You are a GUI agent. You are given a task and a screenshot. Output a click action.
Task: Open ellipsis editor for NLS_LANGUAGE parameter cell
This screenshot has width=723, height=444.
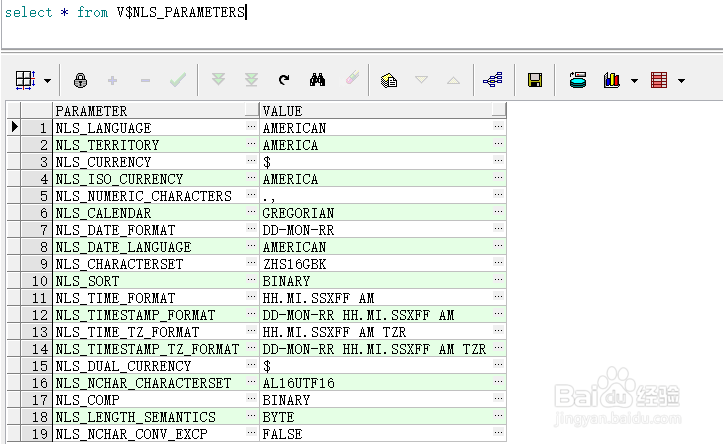(251, 126)
